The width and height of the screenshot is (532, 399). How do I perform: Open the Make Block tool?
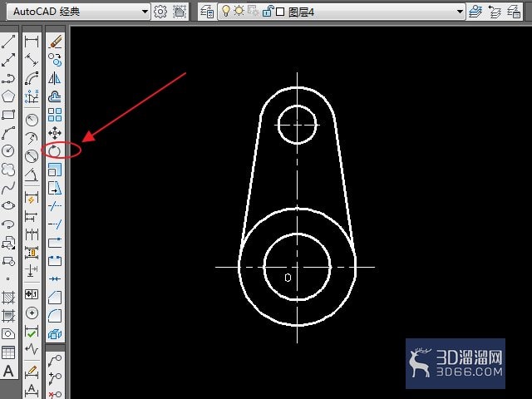(x=8, y=260)
